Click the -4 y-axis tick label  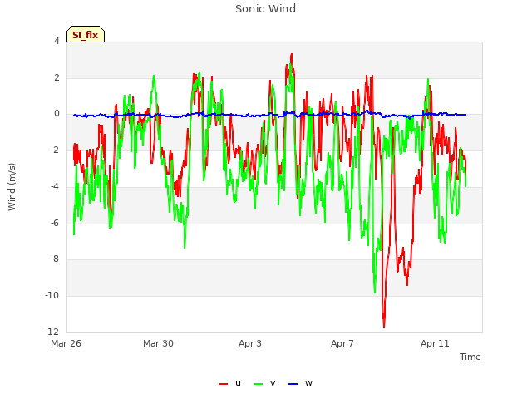pos(55,186)
